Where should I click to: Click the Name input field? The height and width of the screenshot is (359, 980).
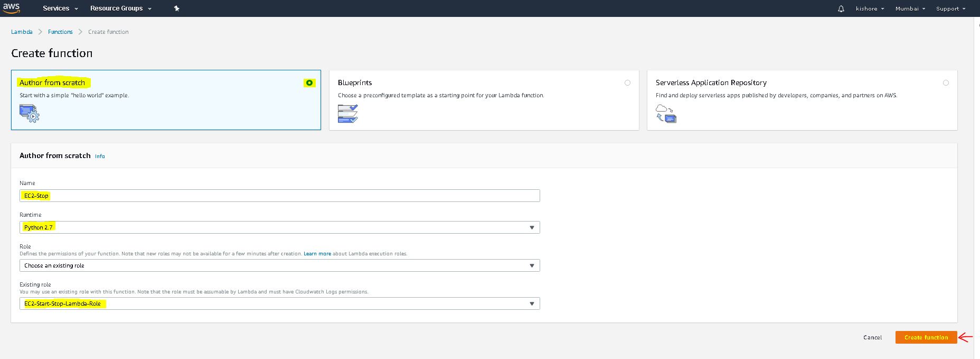(279, 196)
